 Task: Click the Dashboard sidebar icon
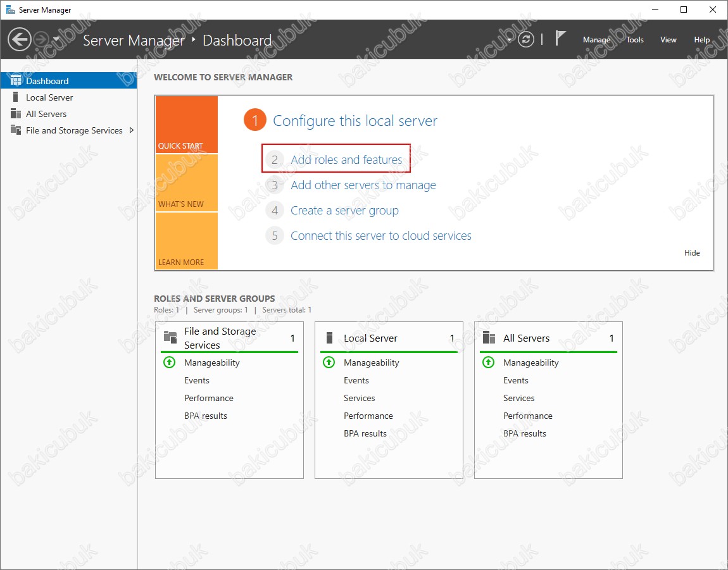16,80
